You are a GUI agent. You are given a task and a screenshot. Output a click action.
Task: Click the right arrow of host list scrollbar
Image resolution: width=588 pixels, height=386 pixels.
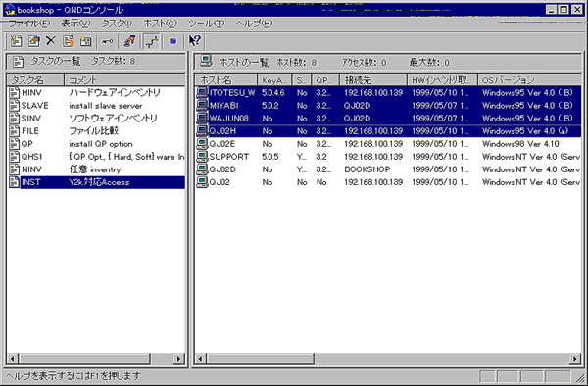575,359
